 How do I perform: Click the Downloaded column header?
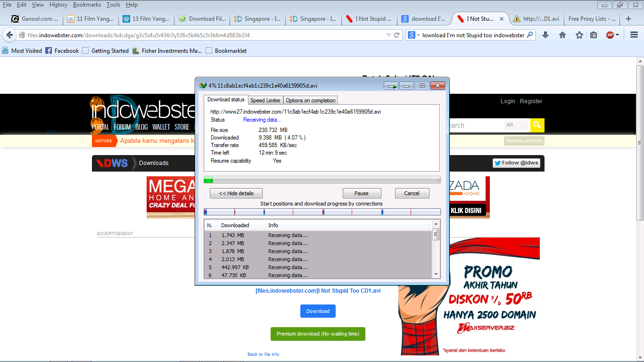coord(241,225)
